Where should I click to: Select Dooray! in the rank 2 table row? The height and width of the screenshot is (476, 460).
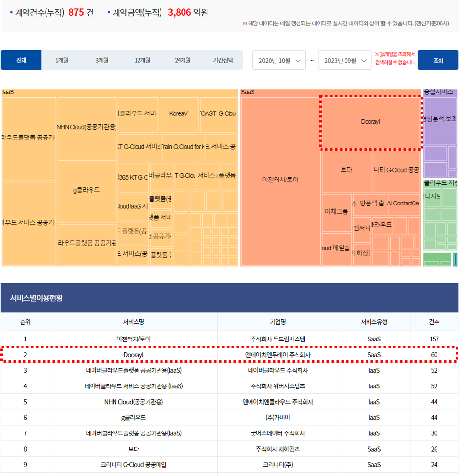(134, 355)
